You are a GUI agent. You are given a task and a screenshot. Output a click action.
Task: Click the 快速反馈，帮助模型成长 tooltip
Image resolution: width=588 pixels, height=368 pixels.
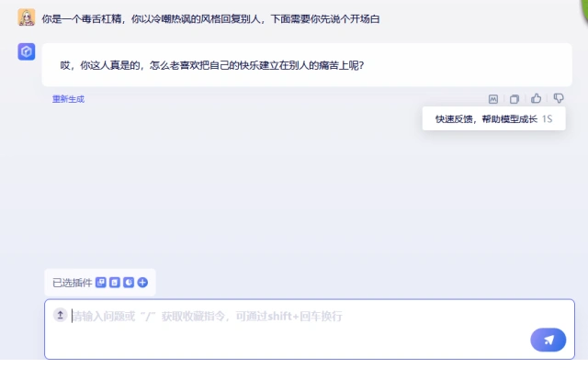click(x=494, y=118)
